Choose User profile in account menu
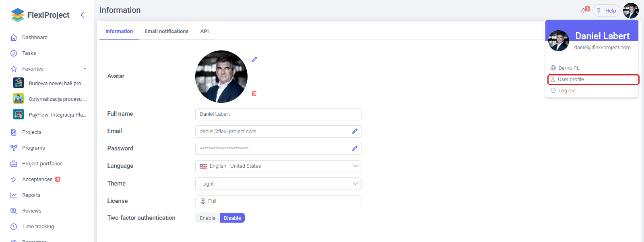 [x=593, y=79]
